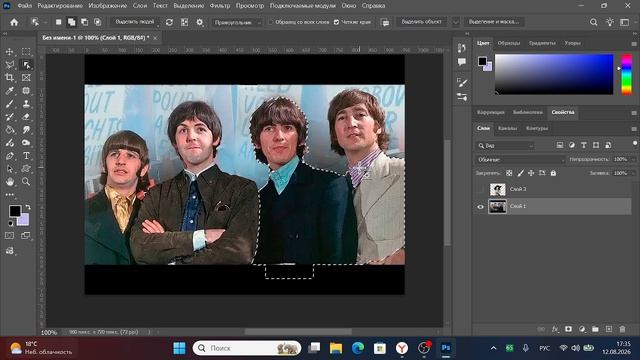Go to the Home screen
640x360 pixels.
[14, 22]
